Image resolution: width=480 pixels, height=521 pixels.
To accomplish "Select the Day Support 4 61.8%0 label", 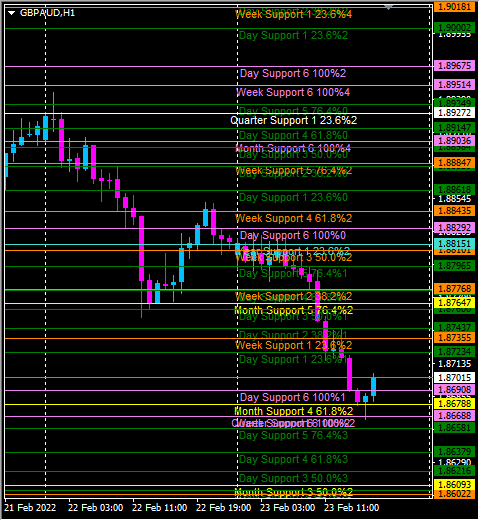I will coord(293,135).
